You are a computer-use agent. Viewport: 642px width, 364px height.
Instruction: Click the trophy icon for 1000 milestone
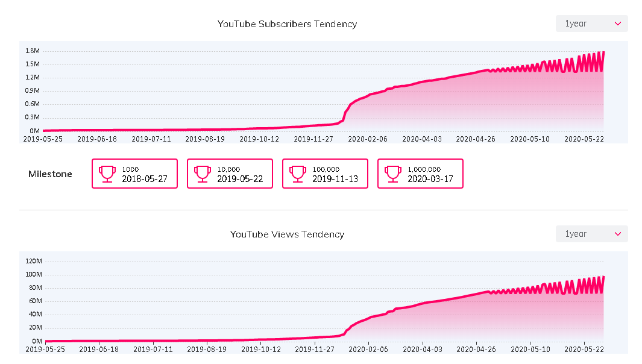pyautogui.click(x=107, y=174)
